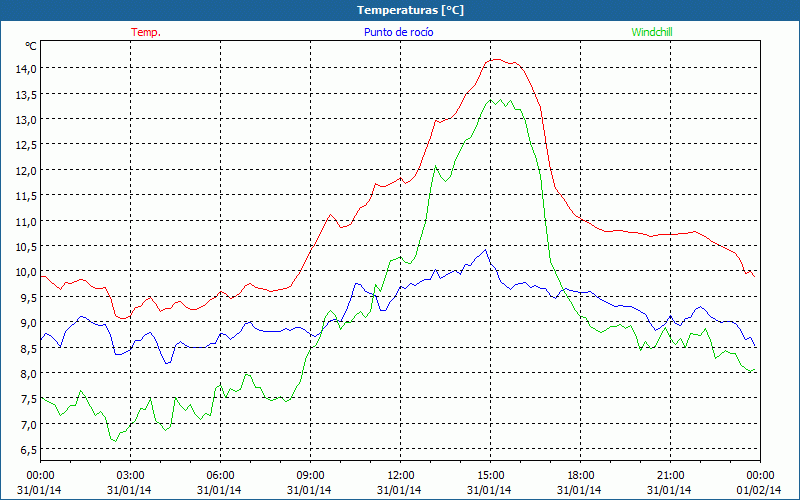This screenshot has height=500, width=800.
Task: Click the 6,5 y-axis value
Action: [28, 450]
